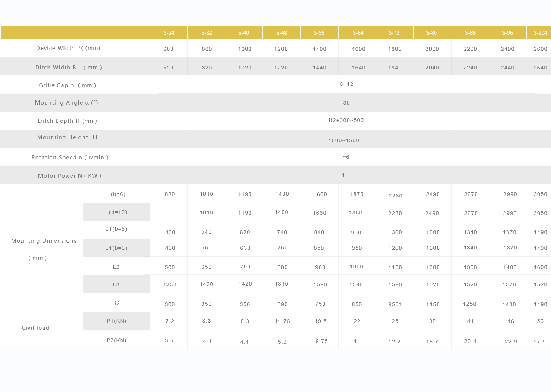The height and width of the screenshot is (392, 551).
Task: Select the P1(KN) row label
Action: click(x=116, y=321)
